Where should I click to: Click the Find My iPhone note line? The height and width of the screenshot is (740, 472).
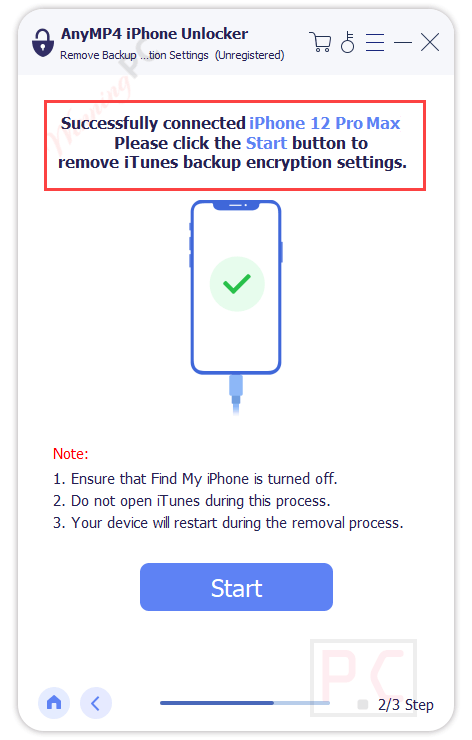[x=195, y=479]
